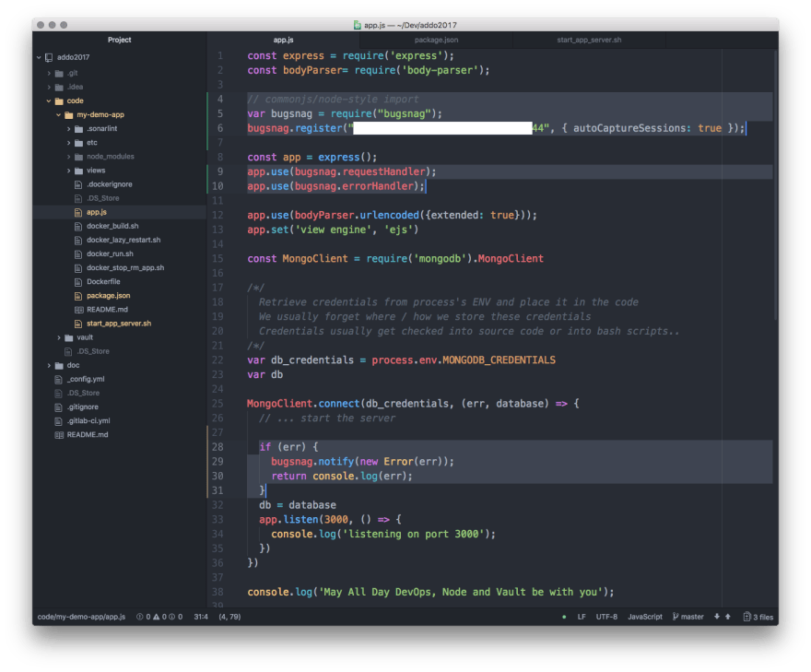Click the docker_lazy_restart.sh file icon
The width and height of the screenshot is (811, 672).
[78, 241]
